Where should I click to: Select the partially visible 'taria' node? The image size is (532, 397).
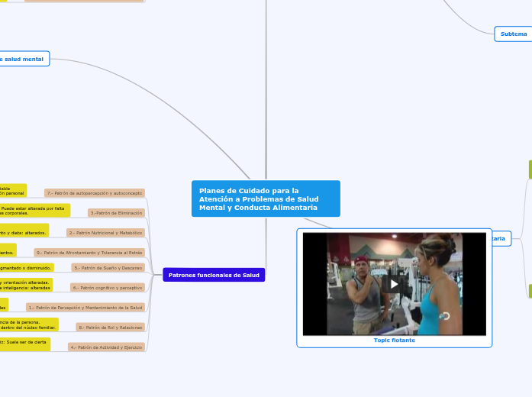pos(499,239)
